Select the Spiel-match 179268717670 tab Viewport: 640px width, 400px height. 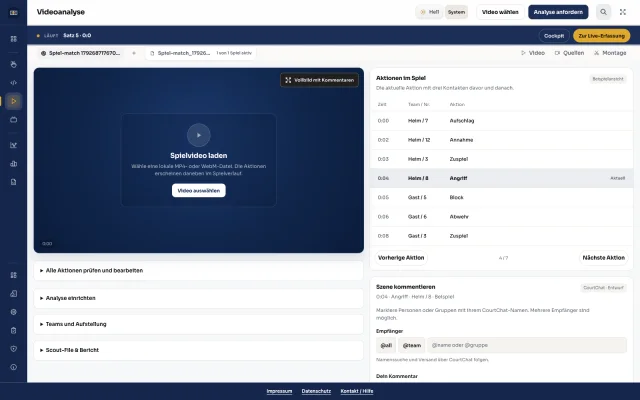tap(81, 53)
